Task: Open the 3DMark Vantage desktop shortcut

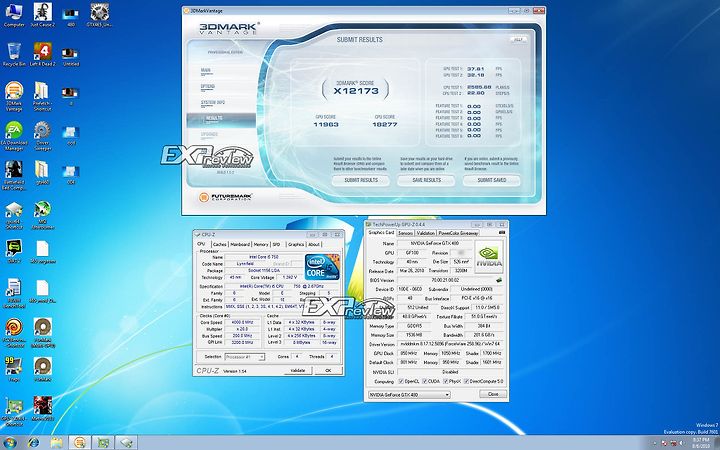Action: coord(14,96)
